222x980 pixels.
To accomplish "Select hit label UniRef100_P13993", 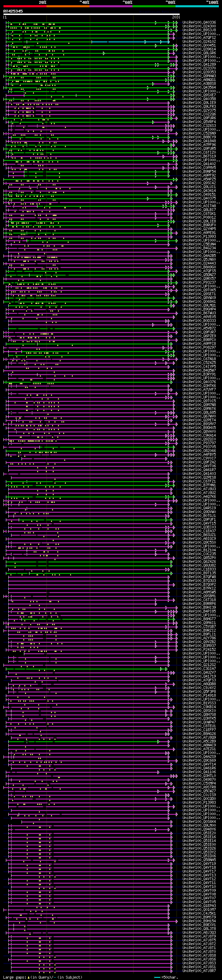I will 199,237.
